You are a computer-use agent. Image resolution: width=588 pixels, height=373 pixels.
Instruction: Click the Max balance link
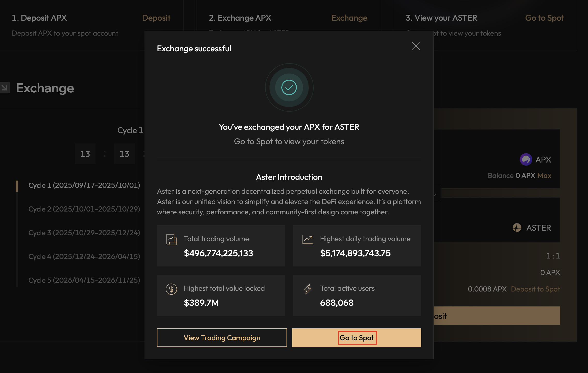[x=544, y=176]
